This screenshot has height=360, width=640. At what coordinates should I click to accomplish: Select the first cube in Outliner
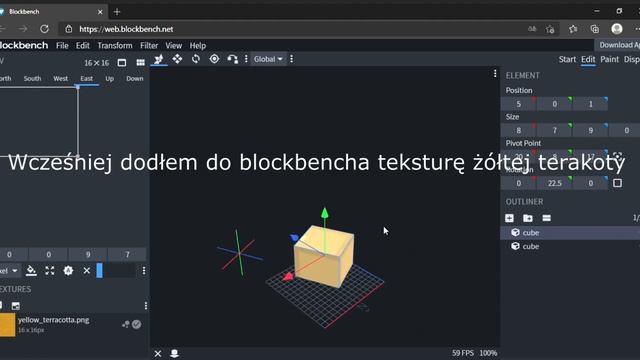[570, 233]
